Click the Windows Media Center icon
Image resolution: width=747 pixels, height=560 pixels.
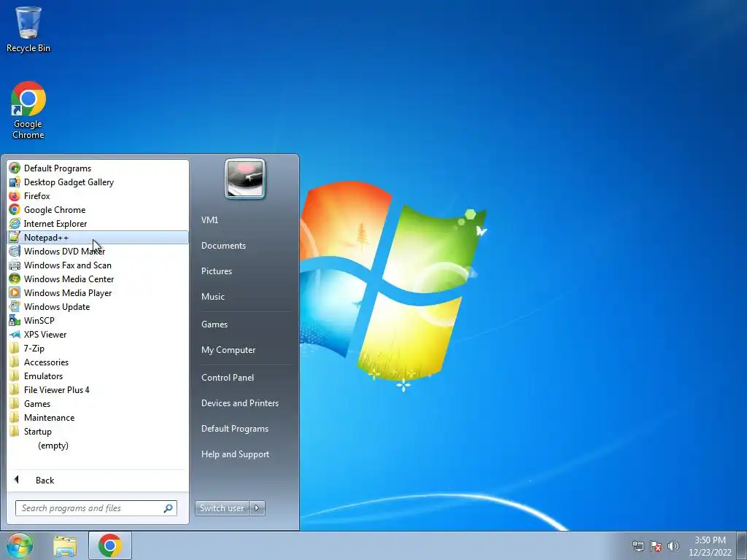point(15,279)
